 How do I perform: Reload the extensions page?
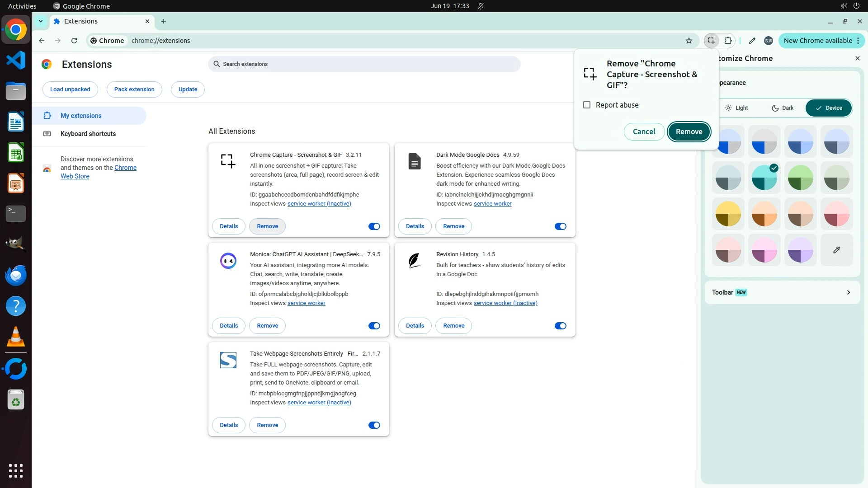coord(74,41)
